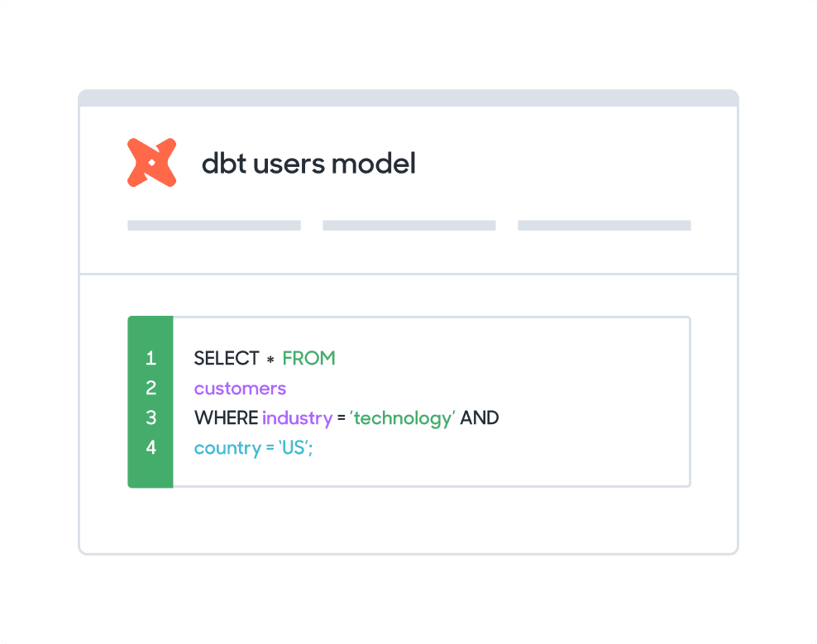
Task: Click the SELECT keyword in the query
Action: (x=227, y=358)
